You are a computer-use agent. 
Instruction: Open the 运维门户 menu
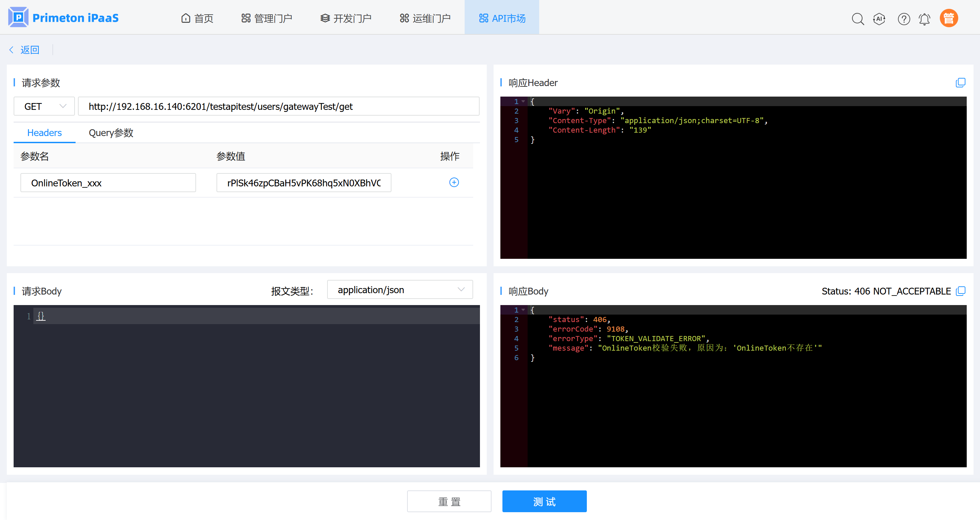pyautogui.click(x=425, y=18)
